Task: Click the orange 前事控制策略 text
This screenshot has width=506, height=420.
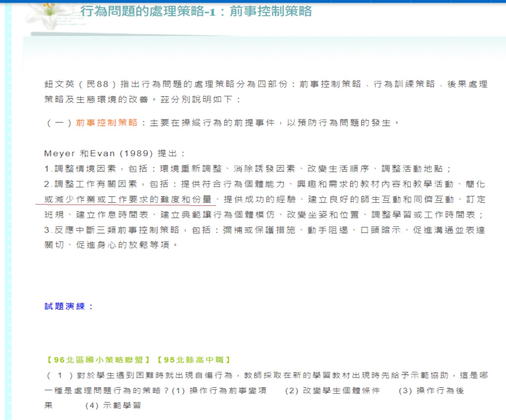Action: click(x=107, y=123)
